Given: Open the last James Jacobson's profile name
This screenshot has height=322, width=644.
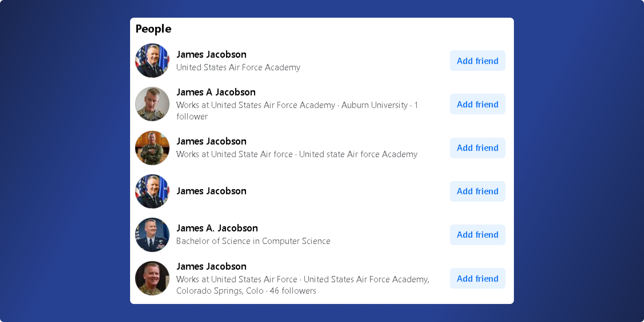Looking at the screenshot, I should 211,266.
